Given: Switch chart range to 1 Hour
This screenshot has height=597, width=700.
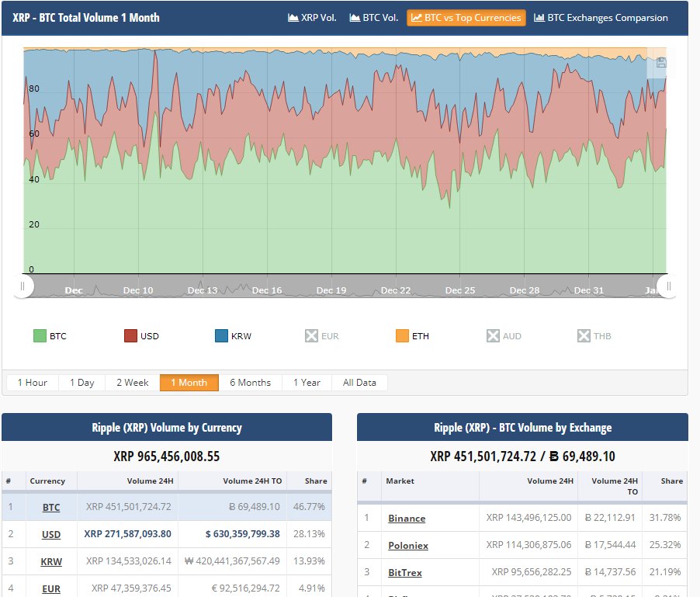Looking at the screenshot, I should coord(33,383).
